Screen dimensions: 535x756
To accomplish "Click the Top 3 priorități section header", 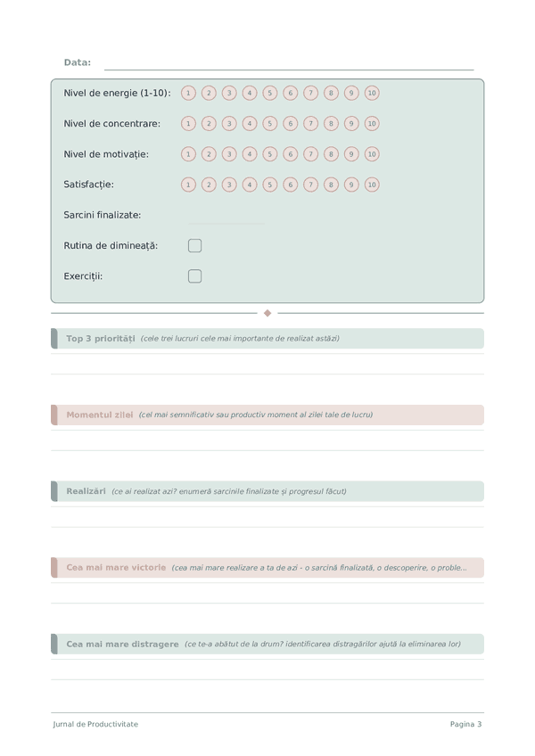I will (x=267, y=339).
